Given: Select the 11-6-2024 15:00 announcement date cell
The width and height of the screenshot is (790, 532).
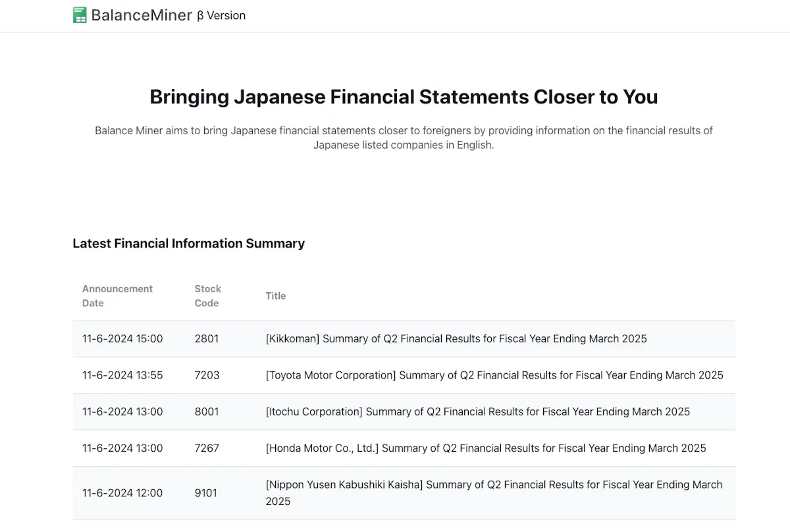Looking at the screenshot, I should [122, 338].
